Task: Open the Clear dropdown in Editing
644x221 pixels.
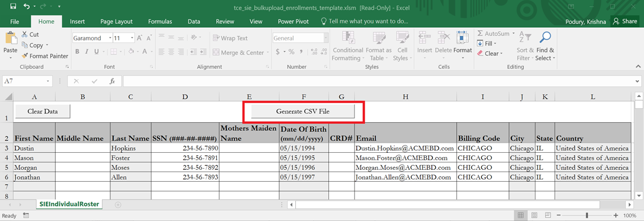Action: 490,53
